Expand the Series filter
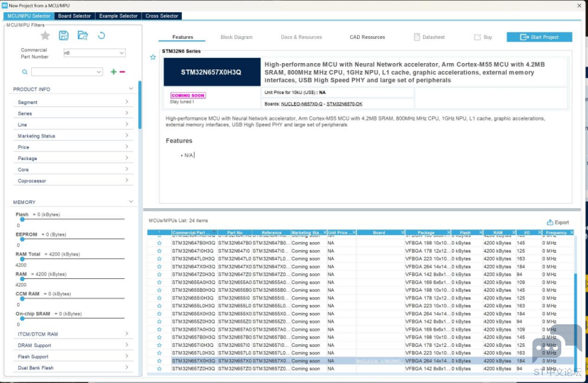Viewport: 588px width, 383px height. (127, 113)
